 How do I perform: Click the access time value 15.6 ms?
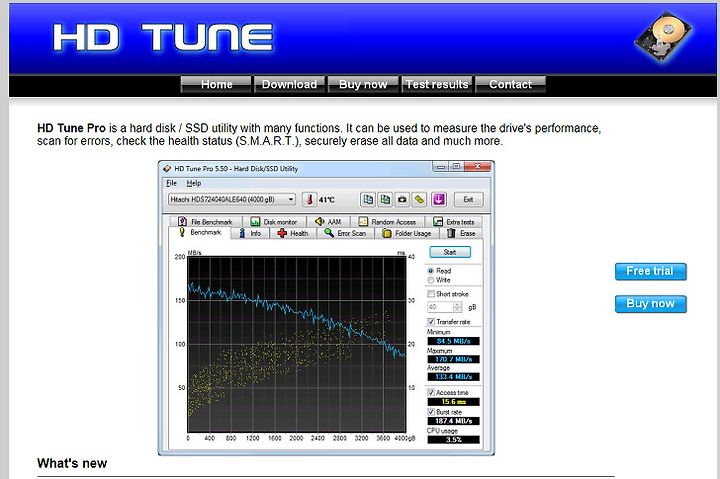coord(453,402)
